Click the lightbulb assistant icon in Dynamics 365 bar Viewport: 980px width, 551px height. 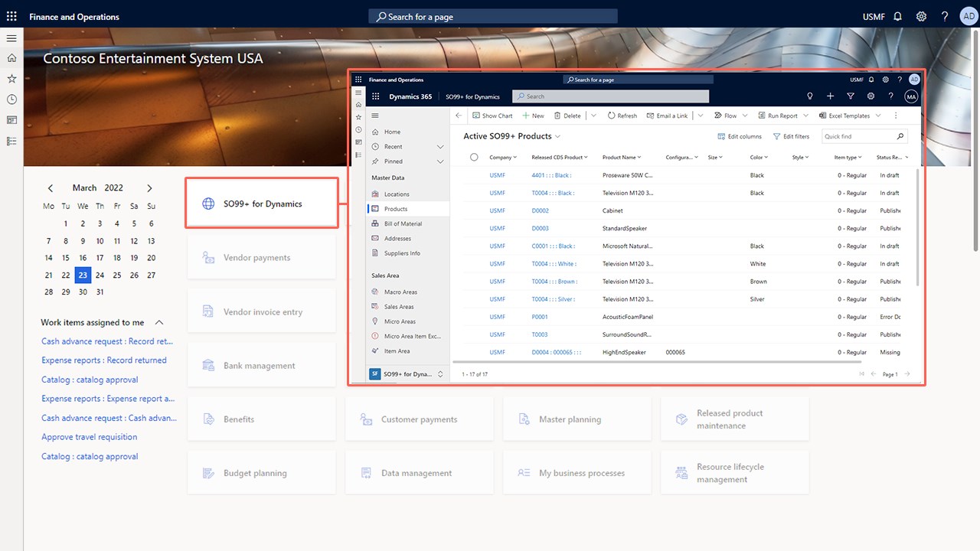810,96
